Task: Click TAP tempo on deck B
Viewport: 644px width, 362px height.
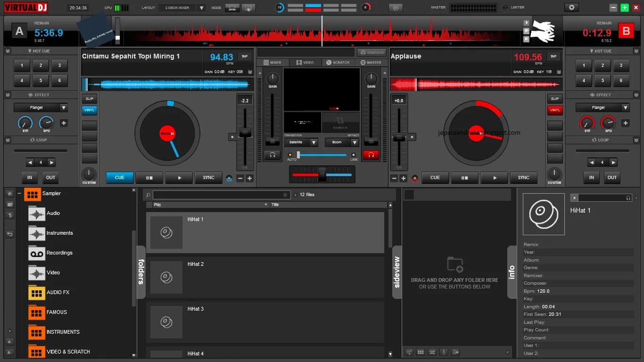Action: [x=553, y=56]
